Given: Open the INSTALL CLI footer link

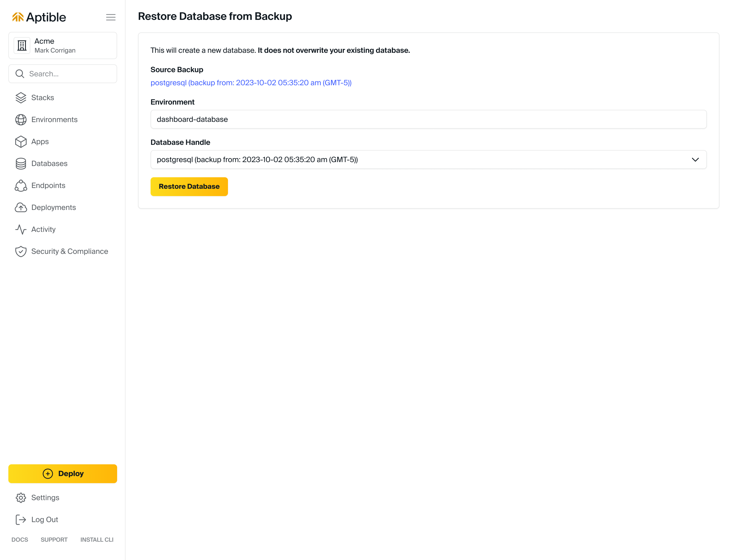Looking at the screenshot, I should [x=97, y=540].
